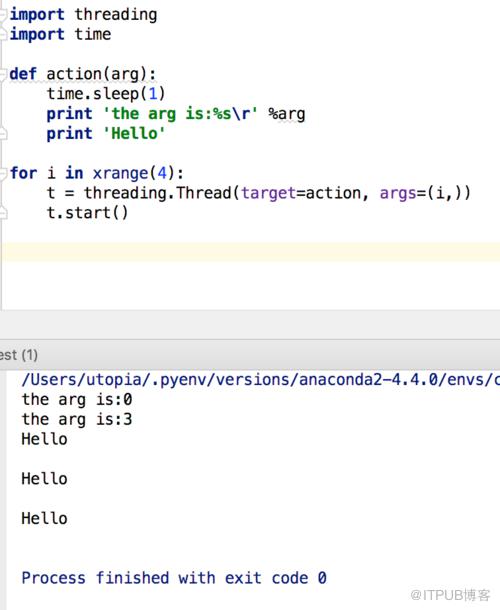Click the highlighted empty caret line in editor
Image resolution: width=500 pixels, height=610 pixels.
point(250,252)
